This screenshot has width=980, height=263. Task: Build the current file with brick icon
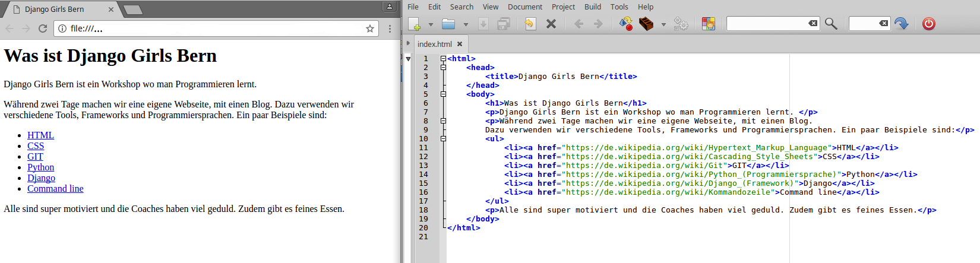646,24
